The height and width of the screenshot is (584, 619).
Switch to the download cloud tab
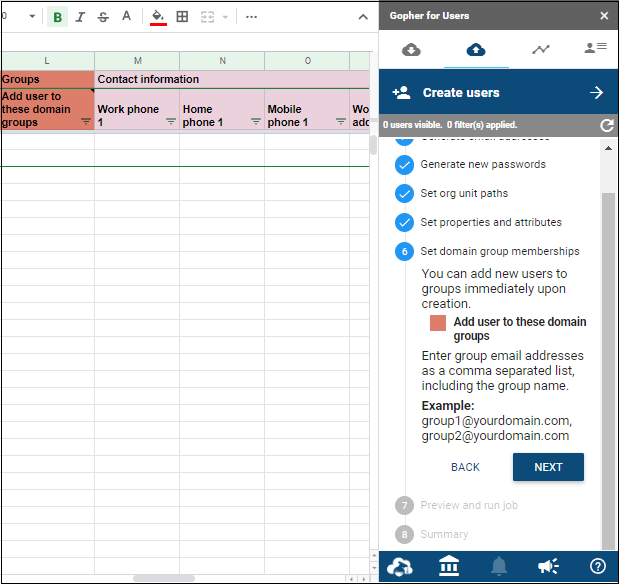[x=411, y=50]
